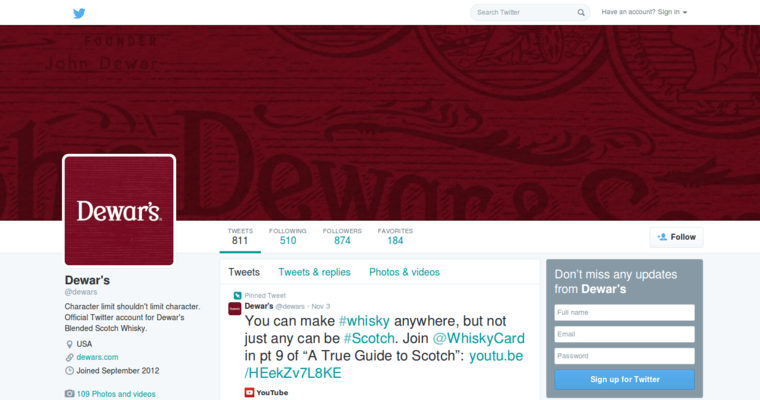
Task: Click the location pin icon beside USA
Action: pyautogui.click(x=69, y=344)
